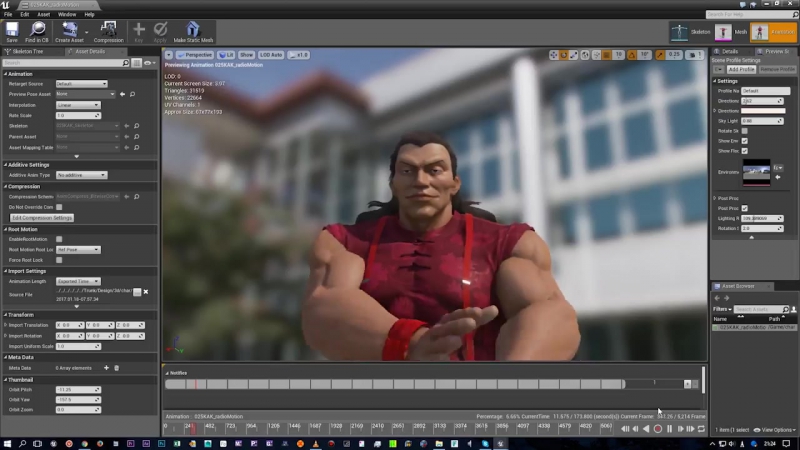Switch to Animation editor mode

772,32
